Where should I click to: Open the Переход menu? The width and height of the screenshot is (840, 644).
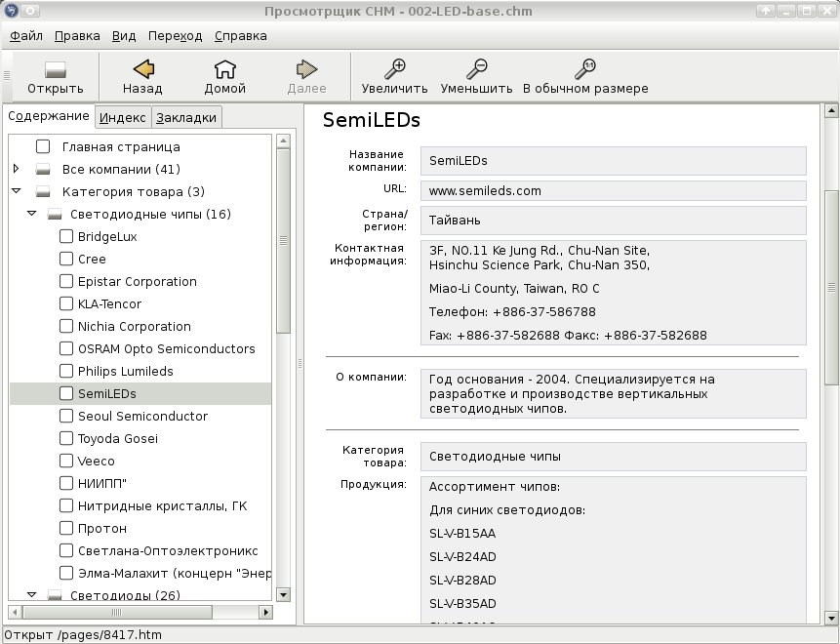tap(176, 36)
